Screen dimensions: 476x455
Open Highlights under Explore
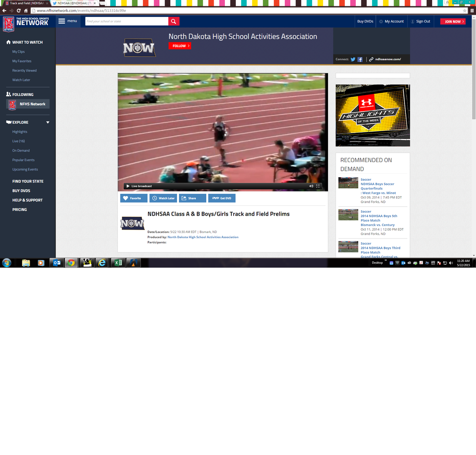20,132
